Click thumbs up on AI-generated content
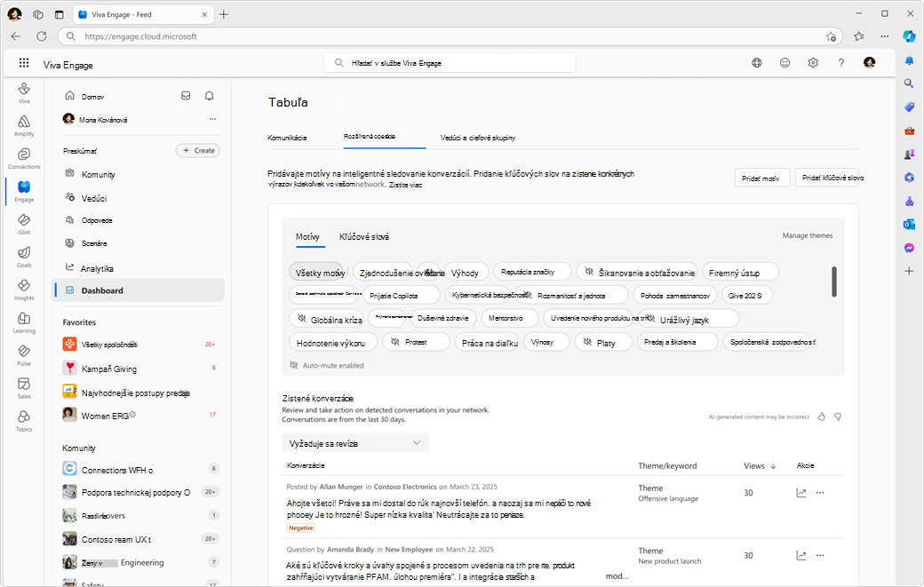924x587 pixels. tap(822, 416)
